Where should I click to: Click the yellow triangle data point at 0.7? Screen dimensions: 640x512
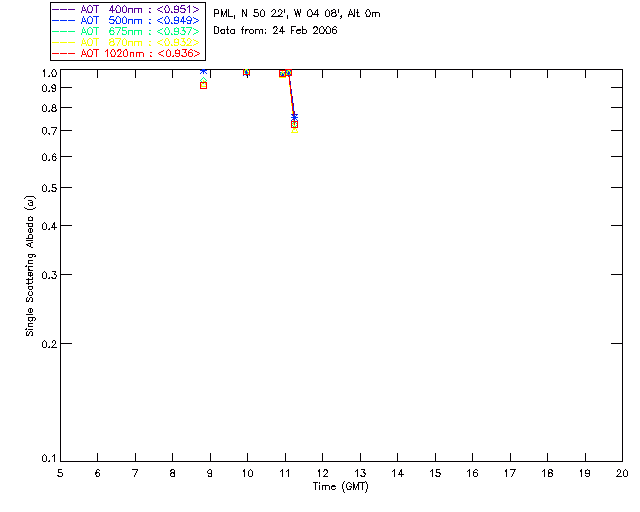point(294,130)
